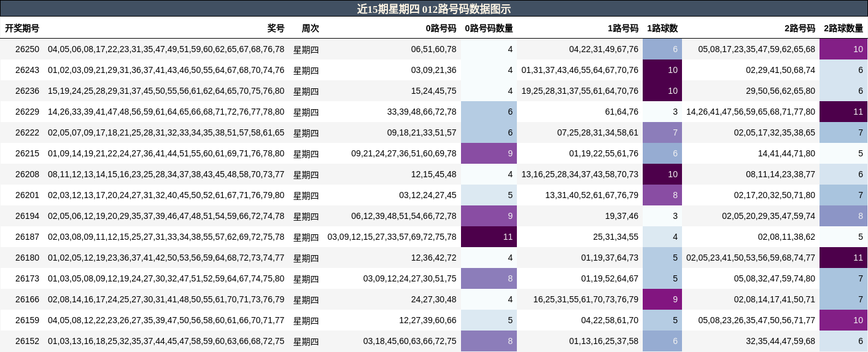Click draw number 26194

(27, 216)
